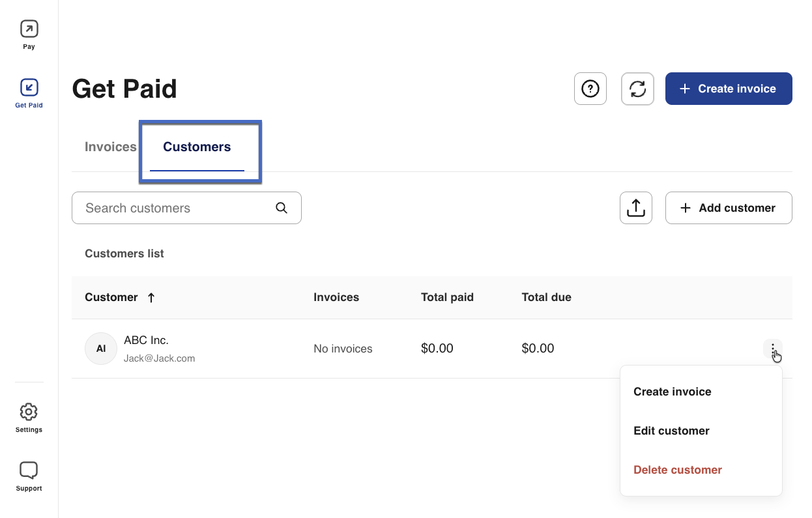Sort by Customer column arrow
The height and width of the screenshot is (518, 812).
pyautogui.click(x=151, y=298)
